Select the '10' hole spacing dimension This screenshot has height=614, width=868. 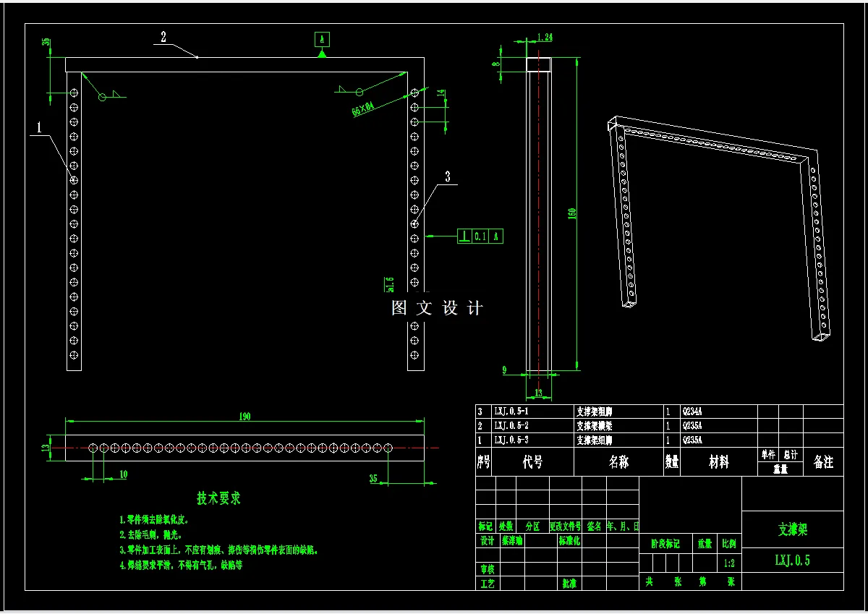[123, 474]
